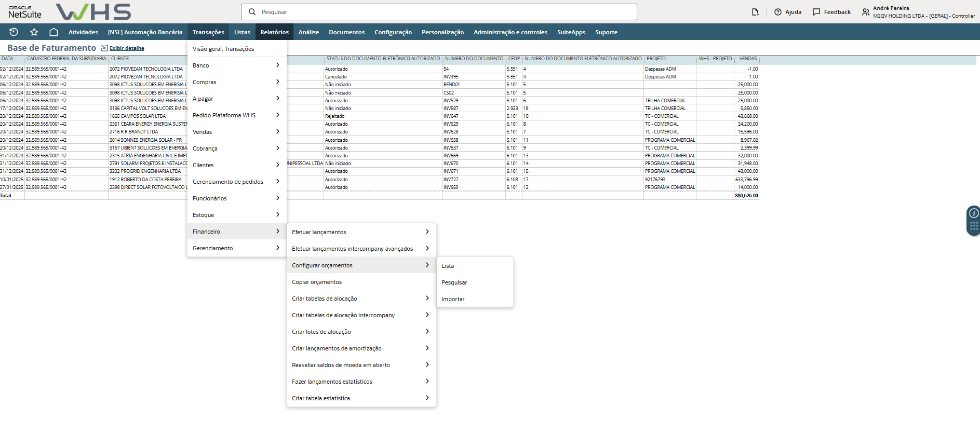Click the floating info assistant icon

pyautogui.click(x=974, y=213)
